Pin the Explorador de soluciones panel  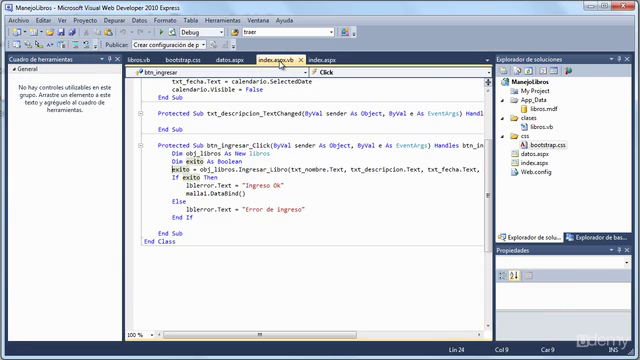[x=619, y=59]
